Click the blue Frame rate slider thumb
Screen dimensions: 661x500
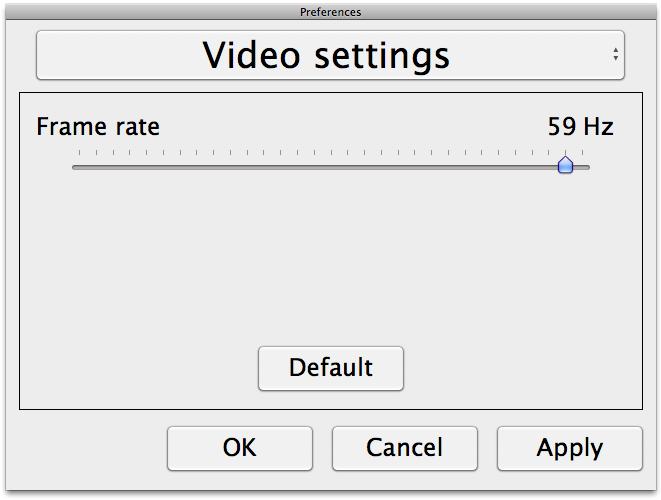click(565, 165)
